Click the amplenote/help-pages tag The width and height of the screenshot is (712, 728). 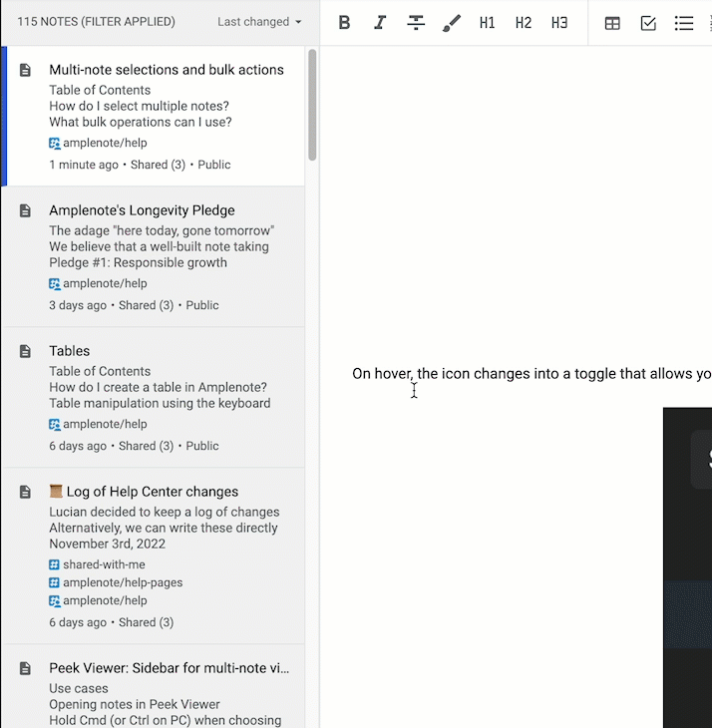[x=116, y=582]
